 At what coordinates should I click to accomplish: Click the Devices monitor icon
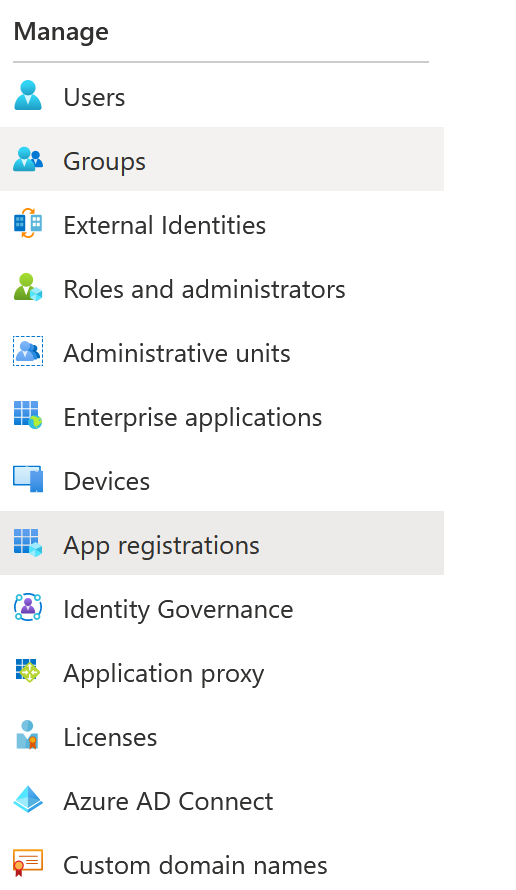[28, 479]
